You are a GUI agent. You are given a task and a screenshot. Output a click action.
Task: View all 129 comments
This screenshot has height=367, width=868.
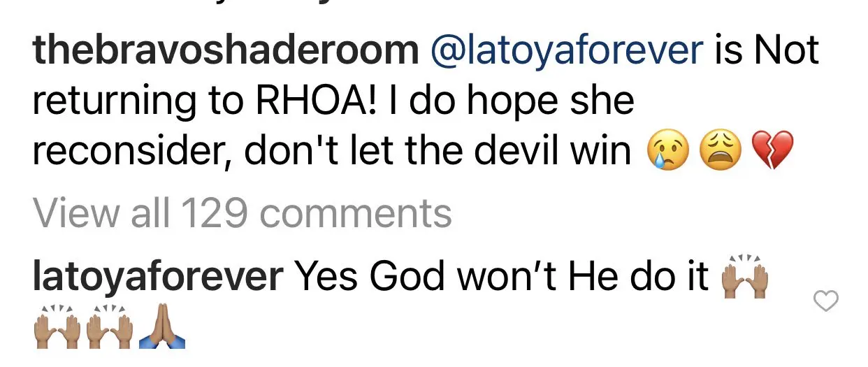point(243,214)
